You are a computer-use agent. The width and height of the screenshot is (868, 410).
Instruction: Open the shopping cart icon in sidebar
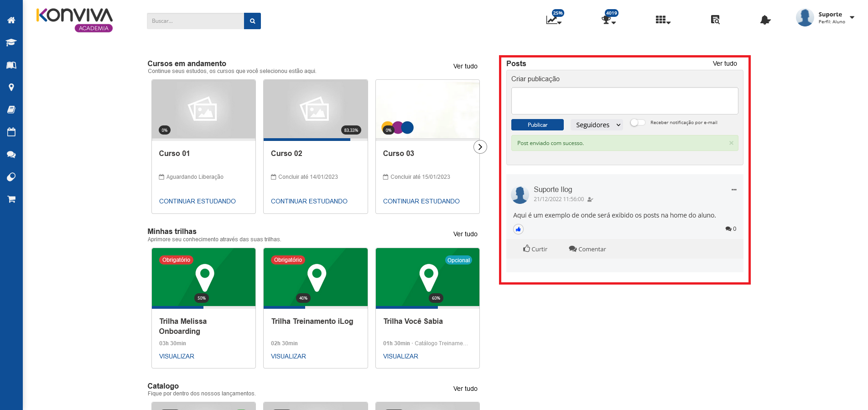point(11,199)
